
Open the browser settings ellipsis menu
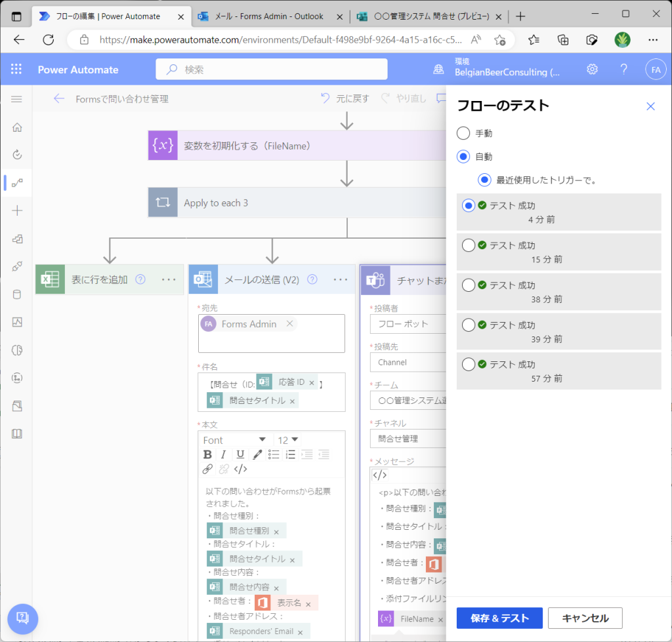point(653,40)
